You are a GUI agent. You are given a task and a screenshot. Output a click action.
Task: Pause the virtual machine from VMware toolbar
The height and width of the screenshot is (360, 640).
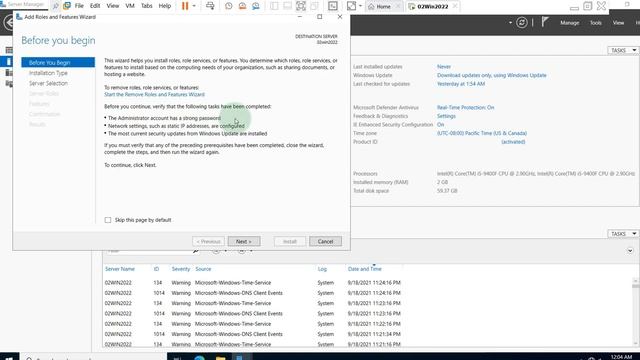pos(185,6)
